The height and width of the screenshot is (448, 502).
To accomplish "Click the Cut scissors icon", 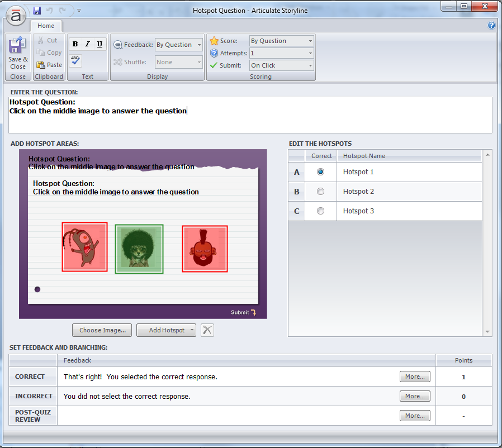I will [x=41, y=40].
